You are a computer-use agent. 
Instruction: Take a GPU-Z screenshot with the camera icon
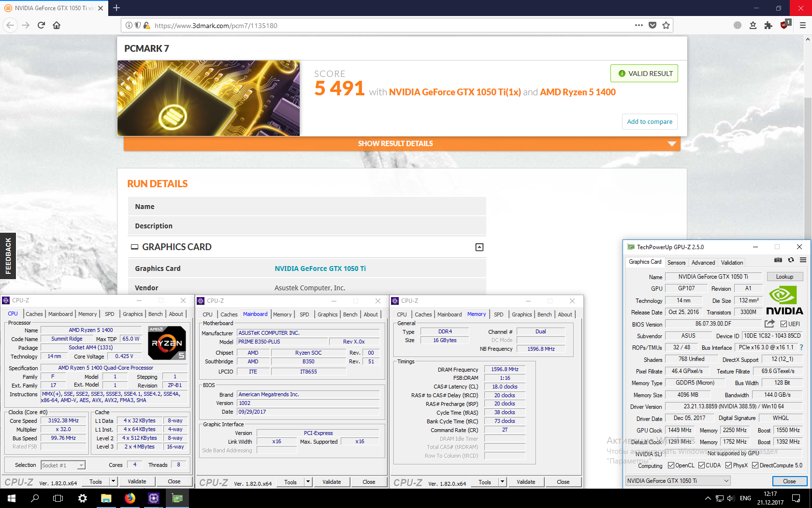tap(778, 260)
